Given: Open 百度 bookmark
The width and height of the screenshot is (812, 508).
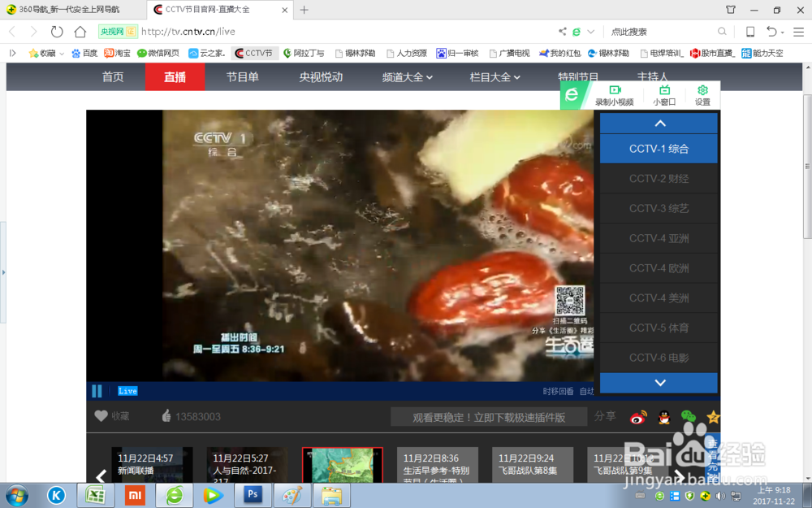Looking at the screenshot, I should pyautogui.click(x=84, y=53).
